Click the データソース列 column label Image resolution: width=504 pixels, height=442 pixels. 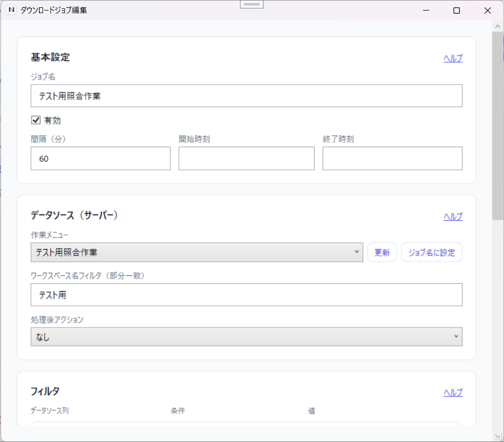tap(50, 410)
